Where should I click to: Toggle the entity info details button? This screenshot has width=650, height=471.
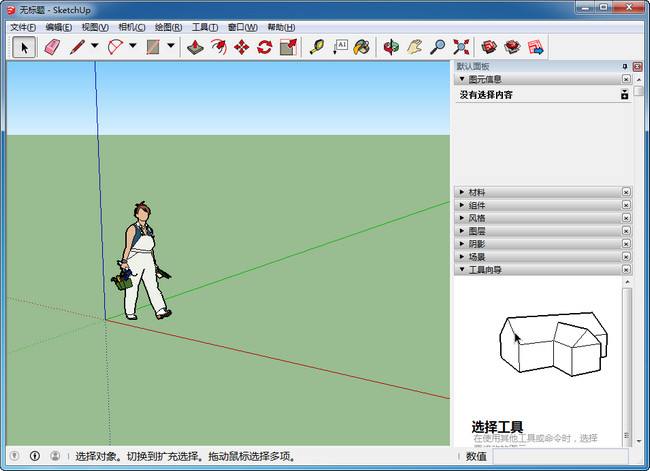[625, 95]
